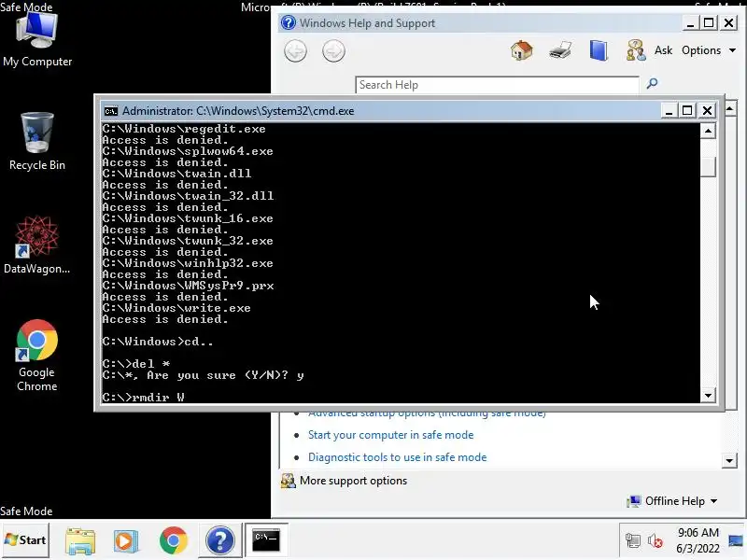This screenshot has width=747, height=560.
Task: Close Windows Help and Support window
Action: click(728, 22)
